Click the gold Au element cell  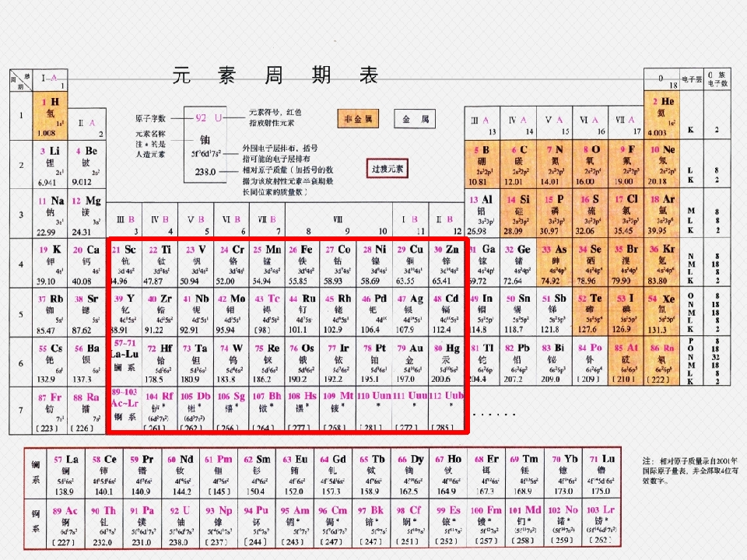coord(411,362)
